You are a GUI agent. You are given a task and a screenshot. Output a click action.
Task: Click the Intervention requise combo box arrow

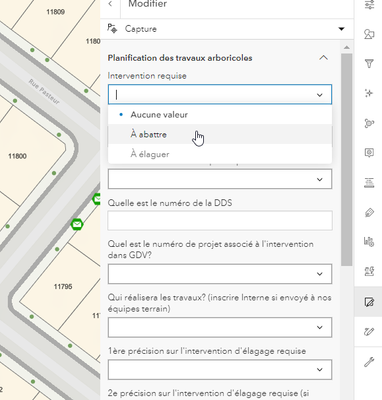point(320,95)
